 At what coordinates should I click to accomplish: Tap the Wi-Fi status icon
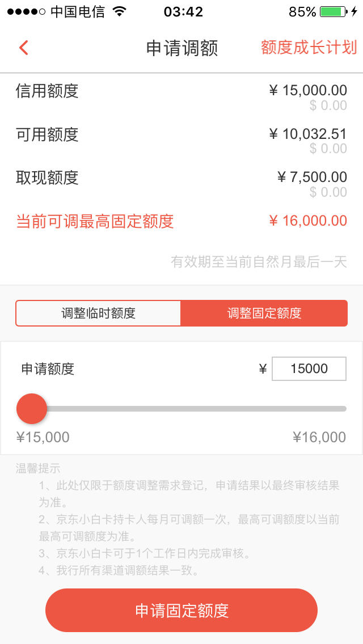119,11
